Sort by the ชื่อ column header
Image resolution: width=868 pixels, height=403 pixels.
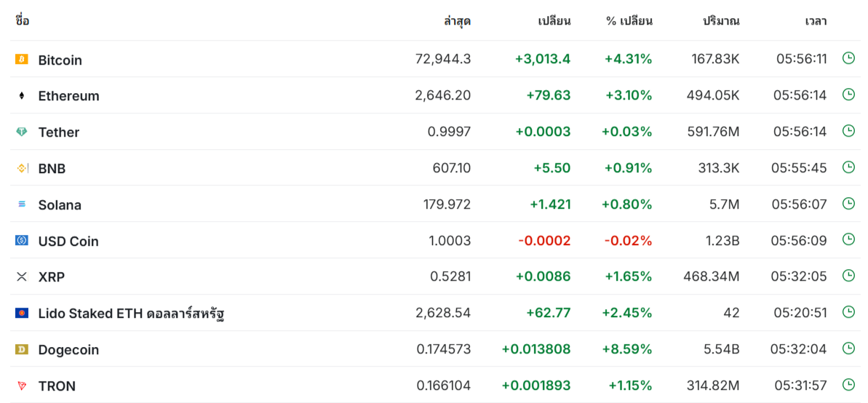pos(22,21)
